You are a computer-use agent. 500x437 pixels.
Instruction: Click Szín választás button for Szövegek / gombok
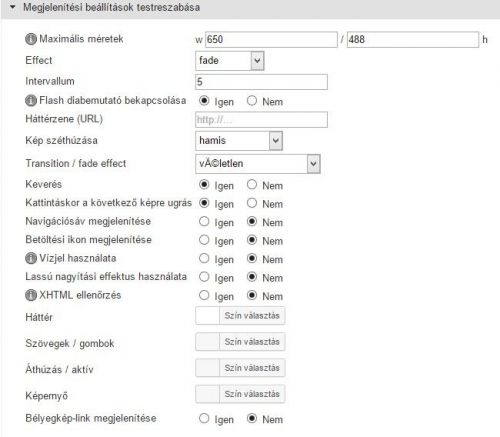tap(252, 342)
